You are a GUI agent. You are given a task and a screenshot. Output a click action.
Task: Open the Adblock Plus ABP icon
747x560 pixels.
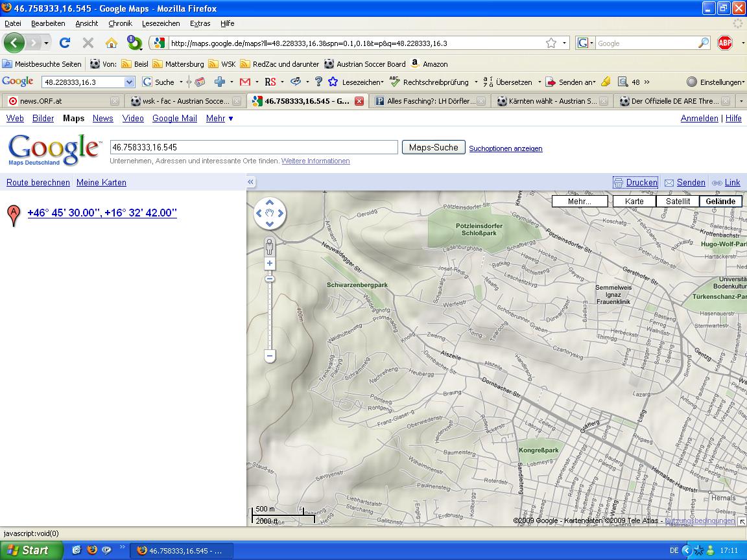click(724, 43)
